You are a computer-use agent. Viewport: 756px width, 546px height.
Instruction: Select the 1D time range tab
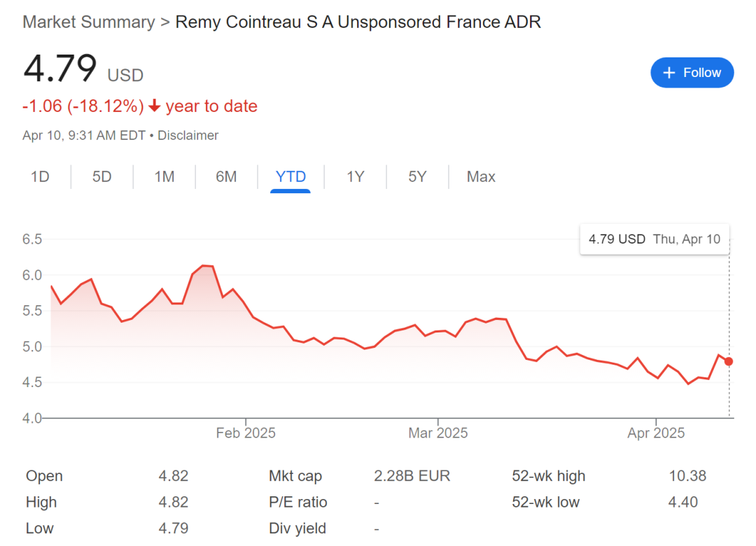pyautogui.click(x=40, y=176)
